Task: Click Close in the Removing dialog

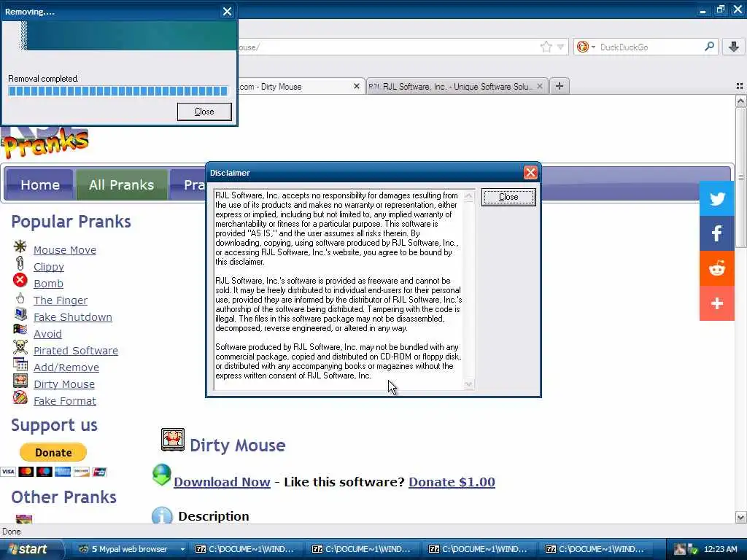Action: pyautogui.click(x=204, y=112)
